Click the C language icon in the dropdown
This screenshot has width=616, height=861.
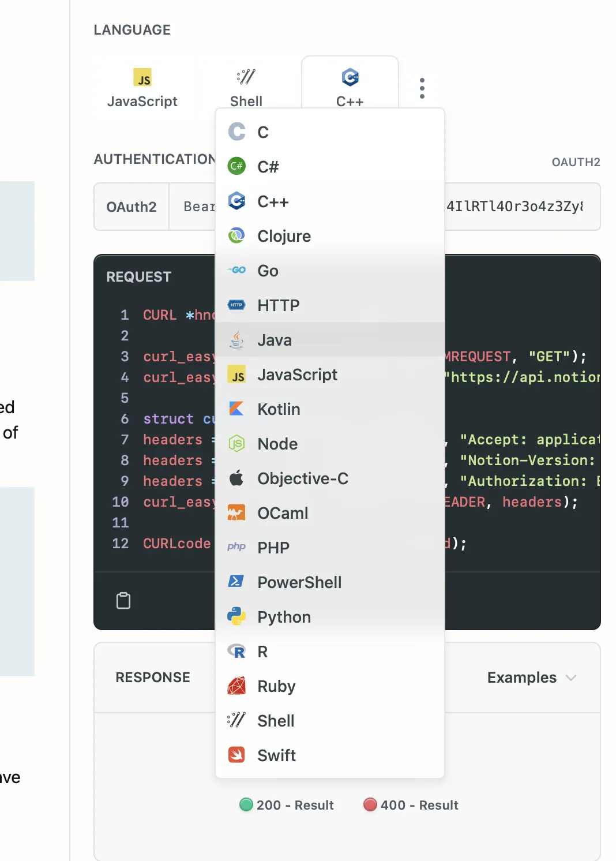click(x=236, y=132)
